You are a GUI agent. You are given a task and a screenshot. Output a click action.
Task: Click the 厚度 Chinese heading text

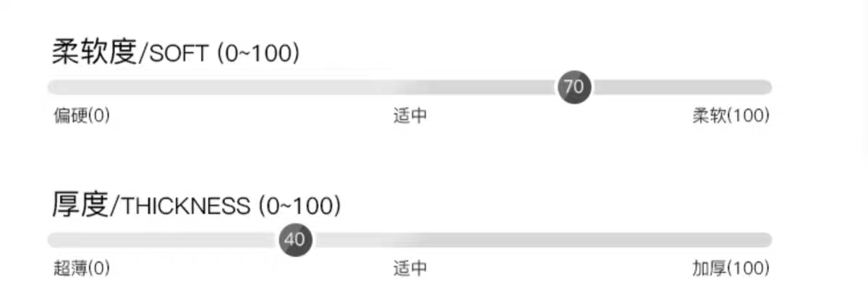tap(80, 205)
